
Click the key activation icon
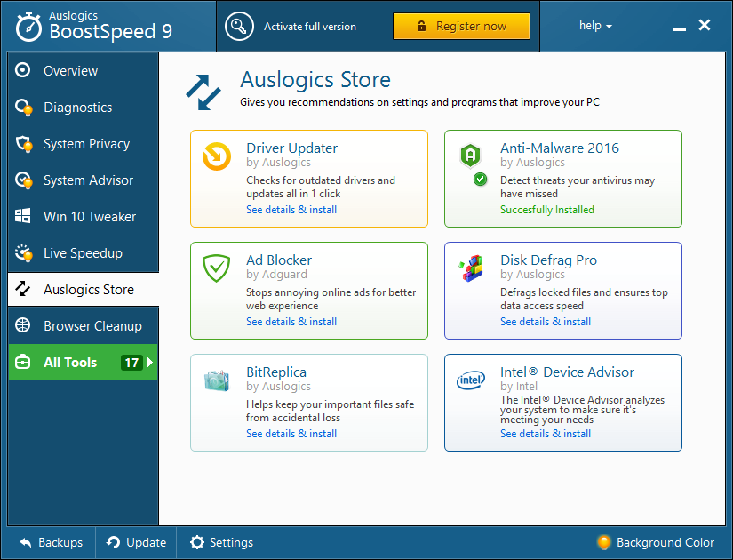tap(239, 27)
